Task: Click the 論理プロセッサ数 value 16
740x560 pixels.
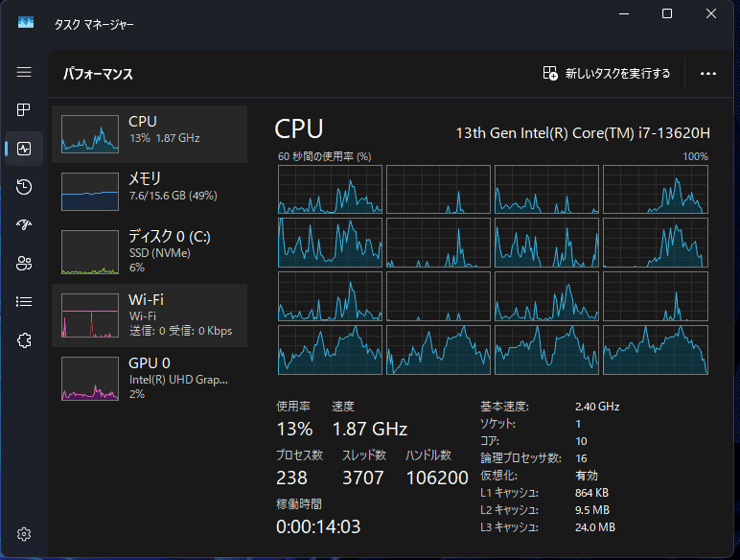Action: pyautogui.click(x=581, y=458)
